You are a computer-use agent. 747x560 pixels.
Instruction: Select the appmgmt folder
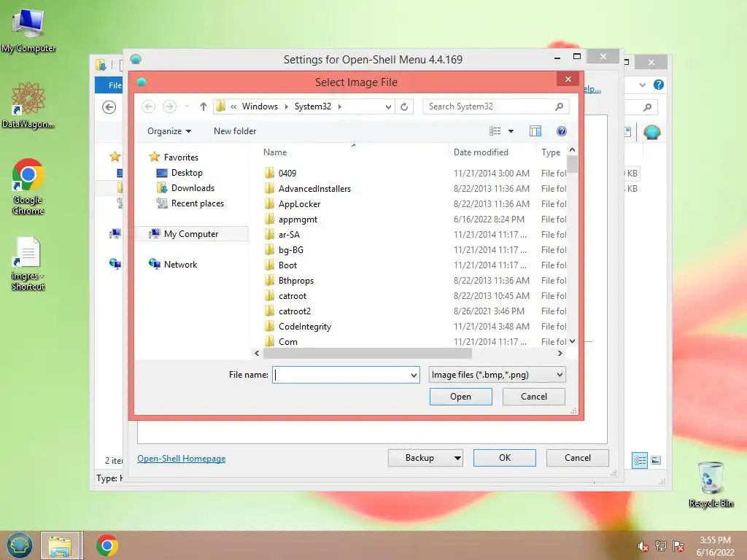coord(298,219)
